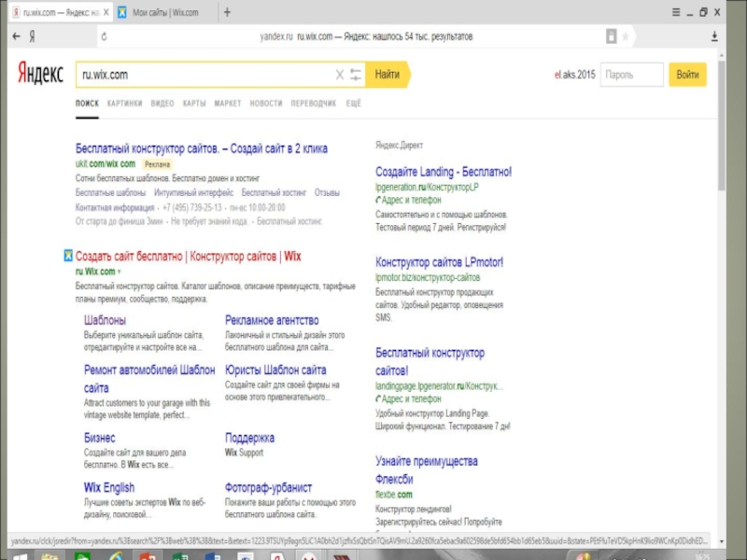Click the Wix favicon beside search result
This screenshot has height=560, width=747.
(x=68, y=256)
